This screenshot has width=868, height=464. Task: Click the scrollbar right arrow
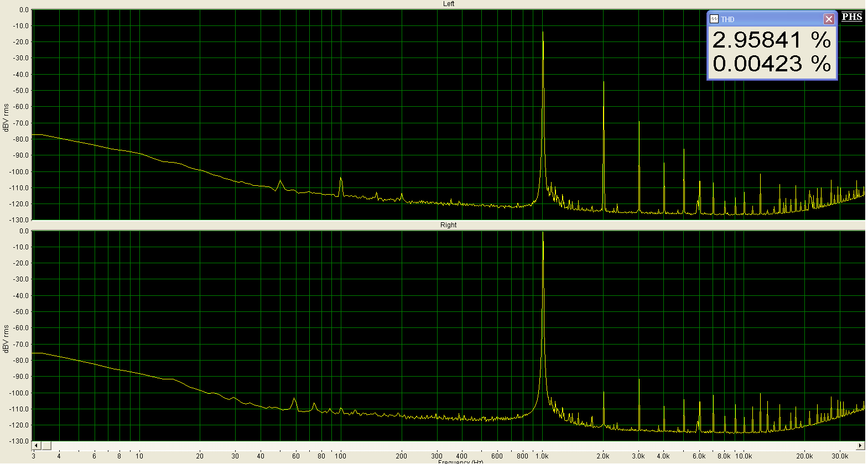pos(860,445)
